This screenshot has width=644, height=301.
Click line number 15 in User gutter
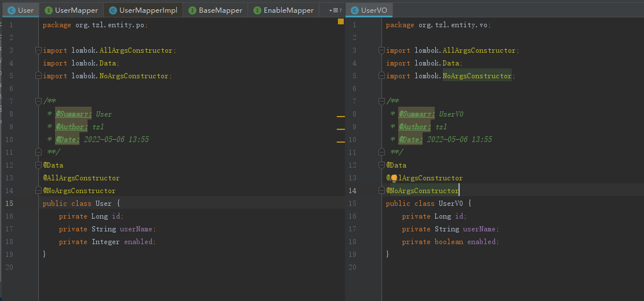[10, 204]
